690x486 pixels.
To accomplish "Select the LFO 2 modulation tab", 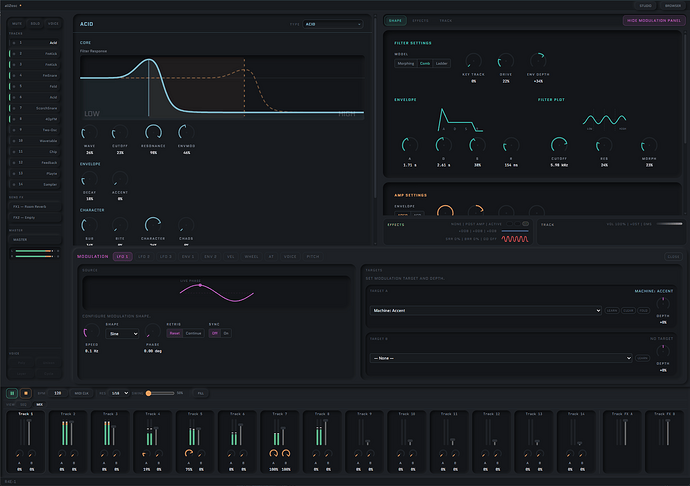I will click(144, 257).
